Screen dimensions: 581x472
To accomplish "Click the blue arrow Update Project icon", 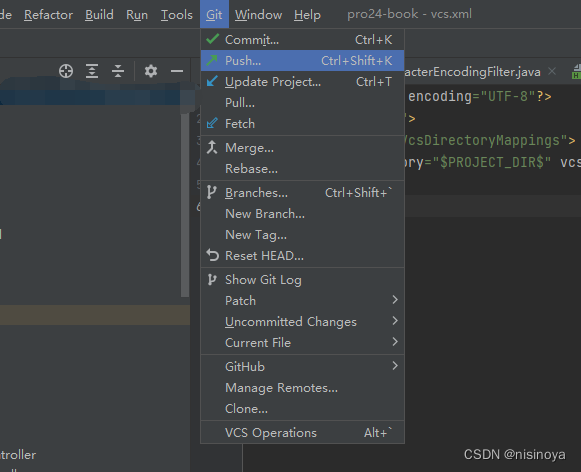I will click(212, 81).
